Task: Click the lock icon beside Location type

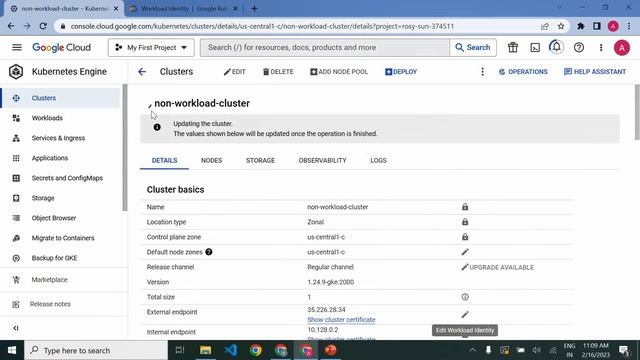Action: [465, 222]
